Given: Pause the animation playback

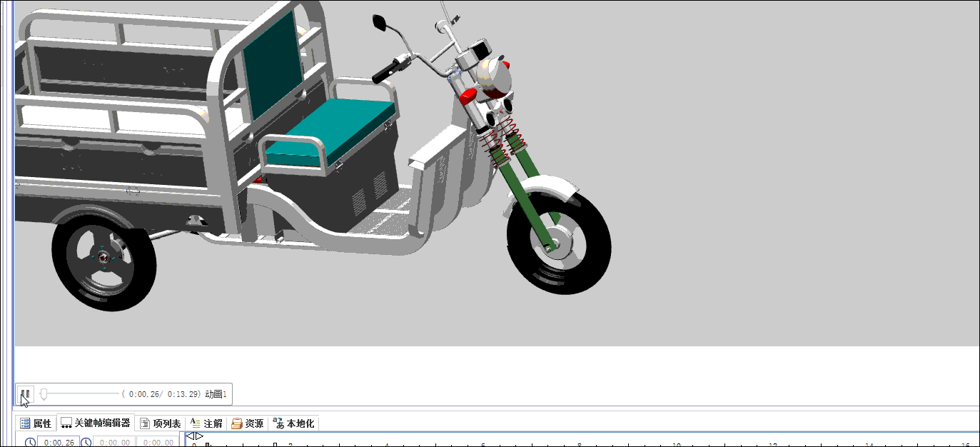Looking at the screenshot, I should coord(25,393).
